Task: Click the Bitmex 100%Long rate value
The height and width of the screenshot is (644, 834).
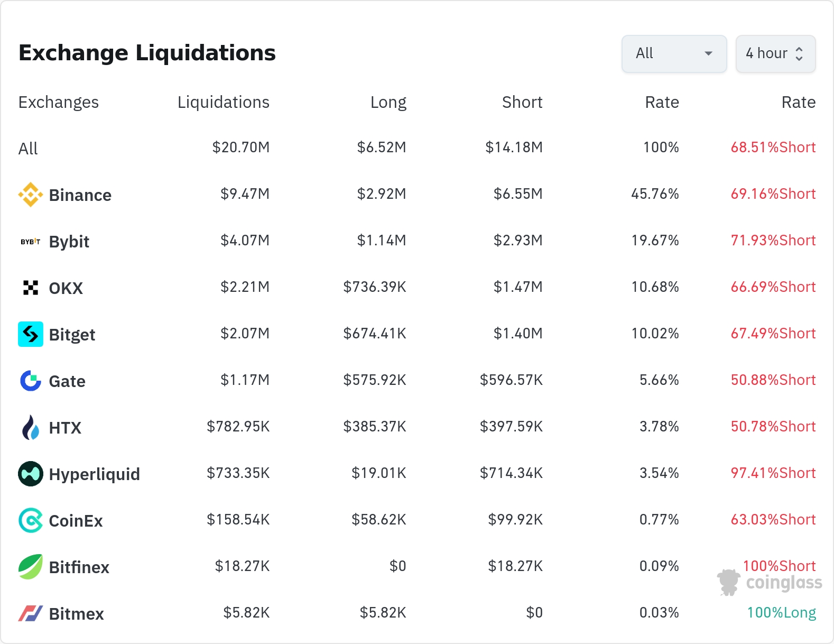Action: coord(781,613)
